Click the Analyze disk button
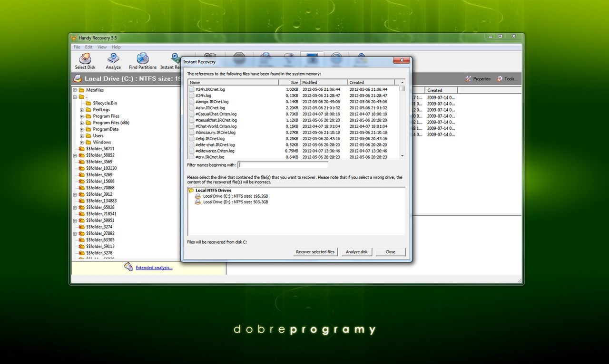The image size is (609, 364). pyautogui.click(x=357, y=252)
